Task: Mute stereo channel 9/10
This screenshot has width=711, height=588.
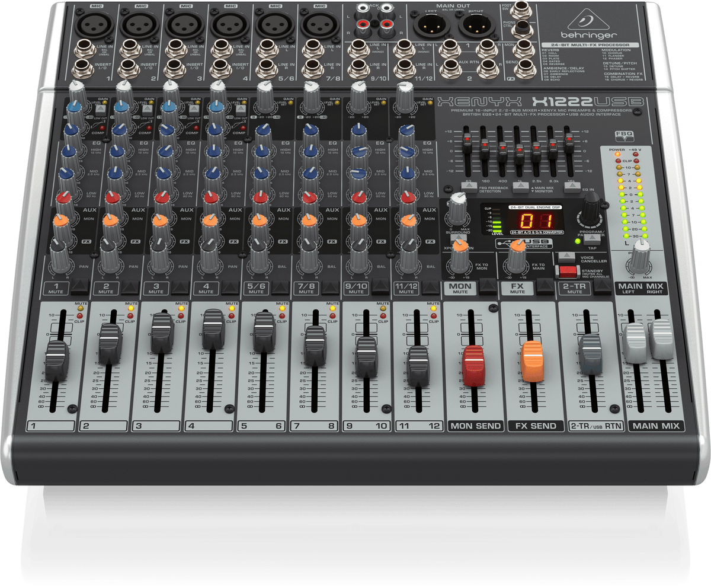Action: (381, 287)
